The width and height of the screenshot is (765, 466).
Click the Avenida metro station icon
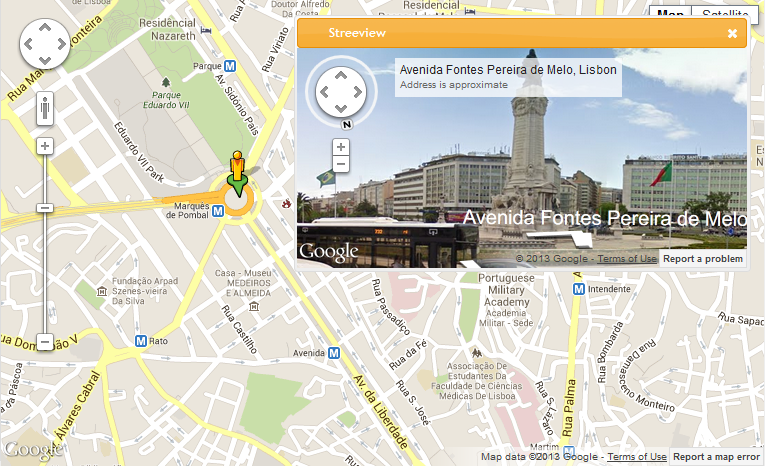pyautogui.click(x=334, y=352)
